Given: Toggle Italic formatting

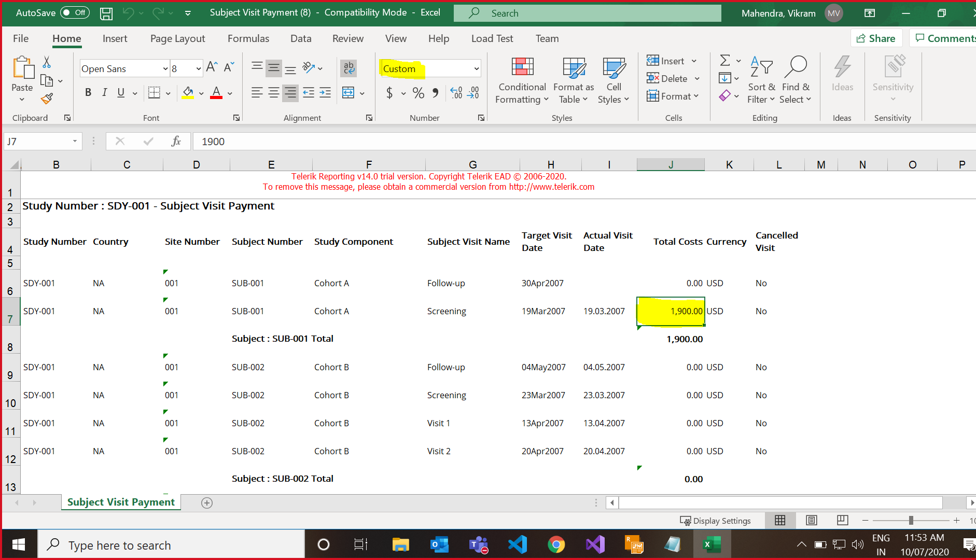Looking at the screenshot, I should [x=105, y=93].
